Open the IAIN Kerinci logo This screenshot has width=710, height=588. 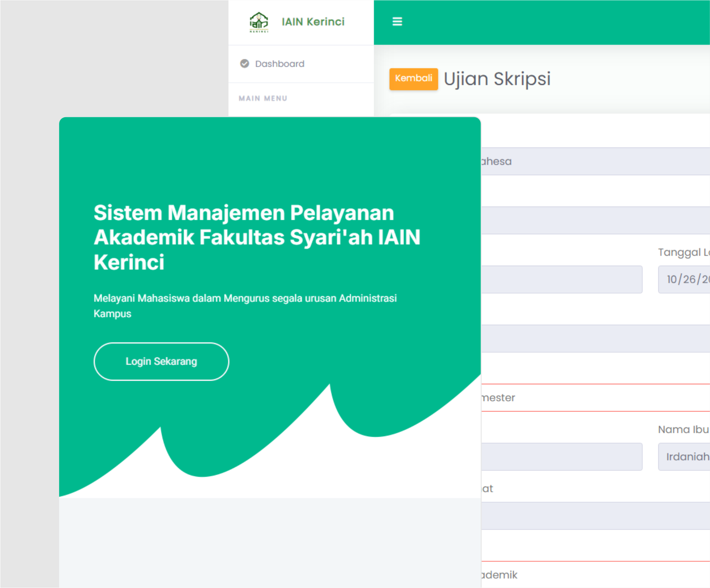click(259, 22)
